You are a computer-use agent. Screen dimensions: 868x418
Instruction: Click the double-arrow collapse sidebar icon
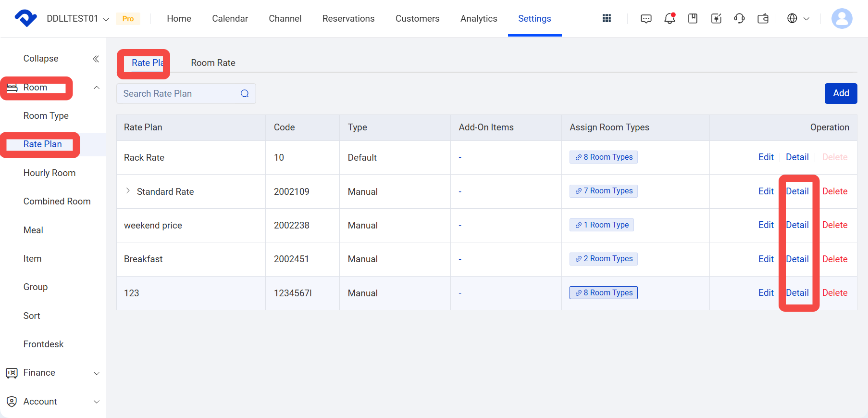click(x=96, y=59)
